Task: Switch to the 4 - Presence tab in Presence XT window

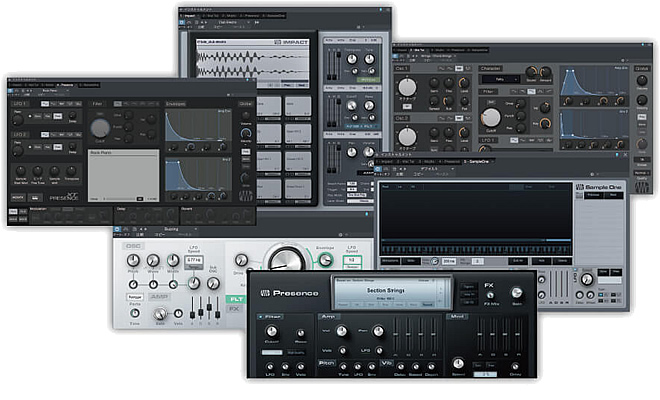Action: point(65,85)
